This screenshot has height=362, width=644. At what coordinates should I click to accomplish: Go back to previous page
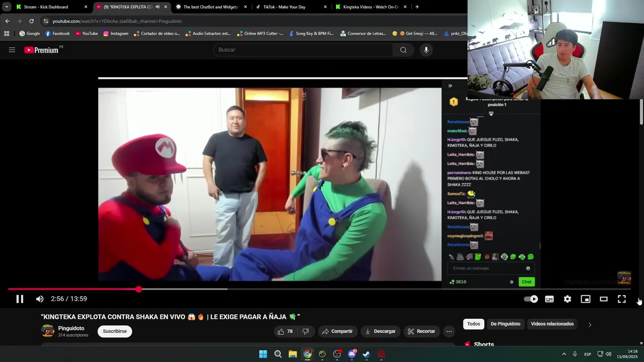(7, 21)
